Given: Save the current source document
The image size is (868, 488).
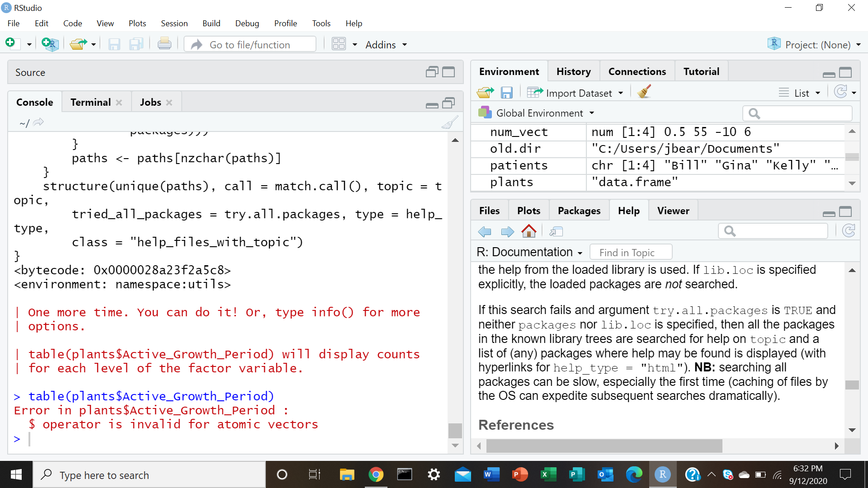Looking at the screenshot, I should click(114, 43).
